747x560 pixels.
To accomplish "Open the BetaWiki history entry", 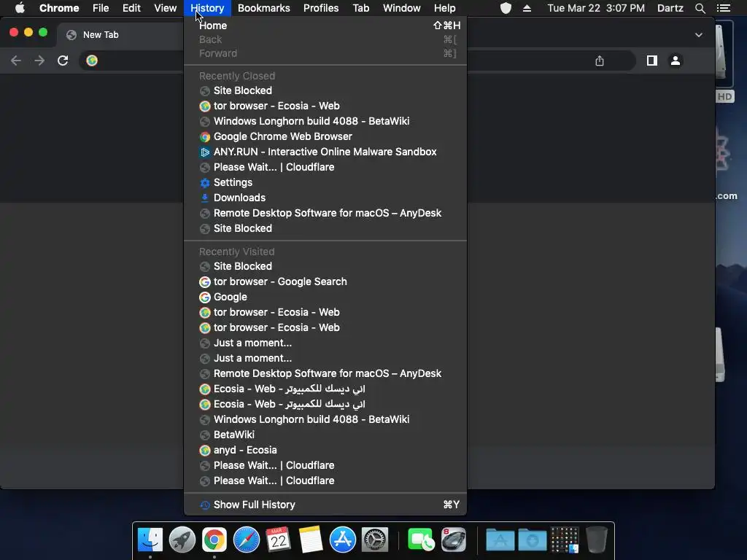I will coord(325,435).
